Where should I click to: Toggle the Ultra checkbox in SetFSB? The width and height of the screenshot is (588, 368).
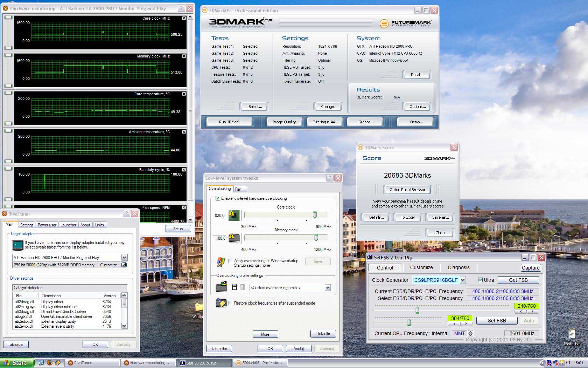481,280
